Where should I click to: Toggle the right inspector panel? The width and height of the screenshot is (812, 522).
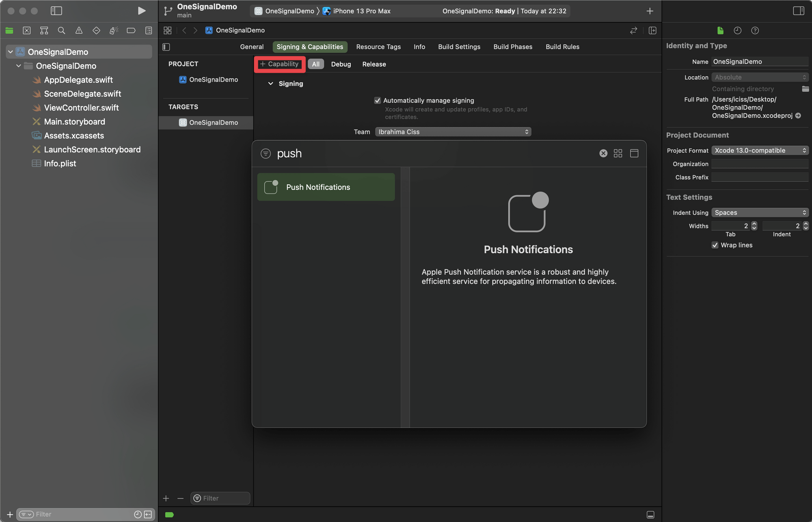click(798, 11)
